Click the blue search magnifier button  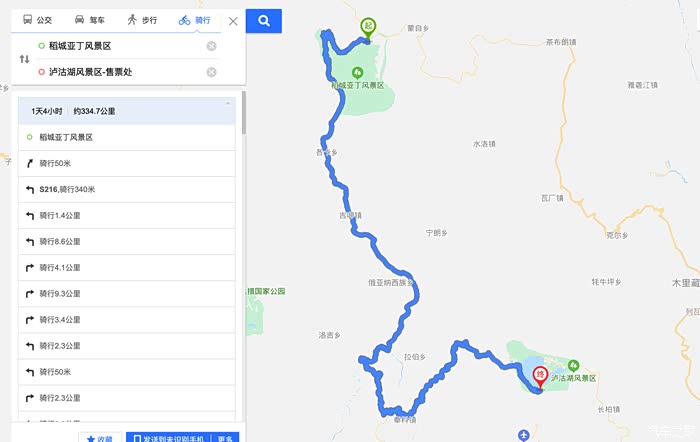click(x=263, y=21)
